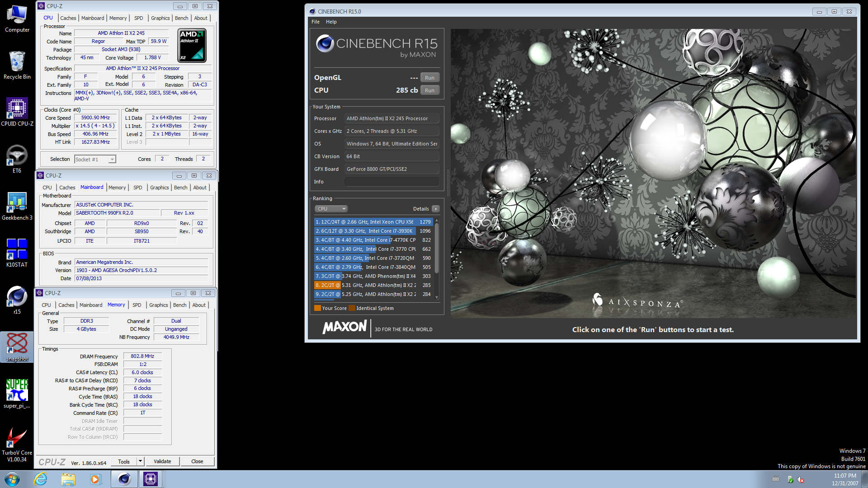Image resolution: width=868 pixels, height=488 pixels.
Task: Run the OpenGL benchmark
Action: 429,78
